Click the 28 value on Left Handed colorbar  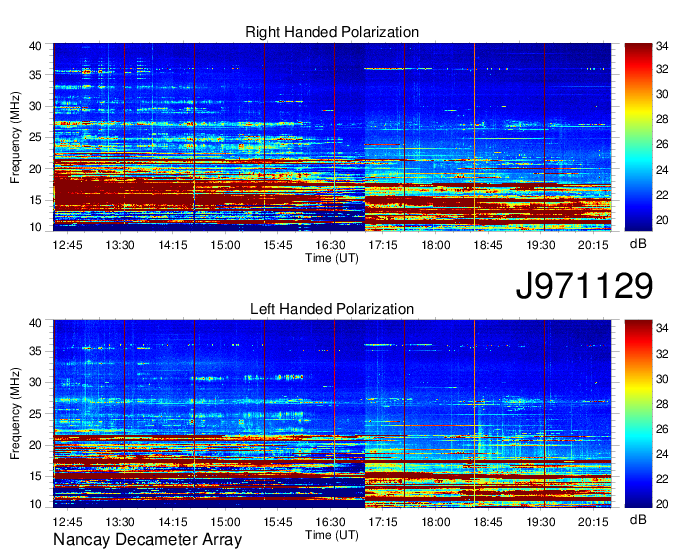[x=662, y=404]
